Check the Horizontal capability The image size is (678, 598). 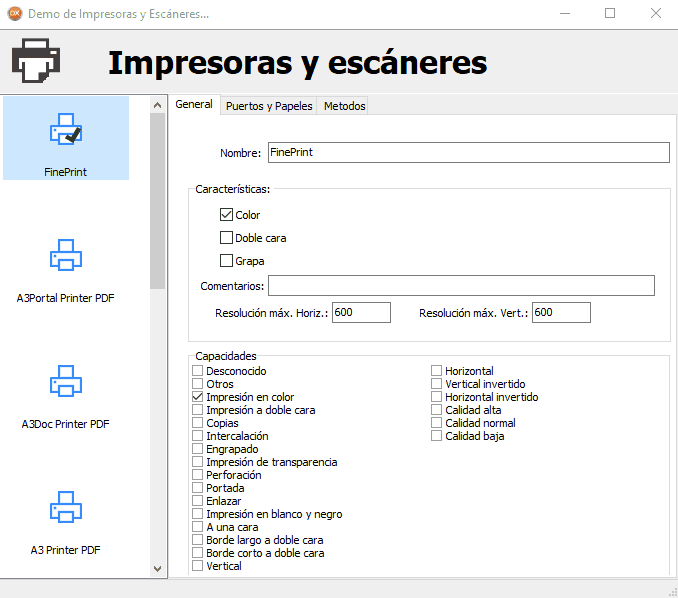(436, 371)
